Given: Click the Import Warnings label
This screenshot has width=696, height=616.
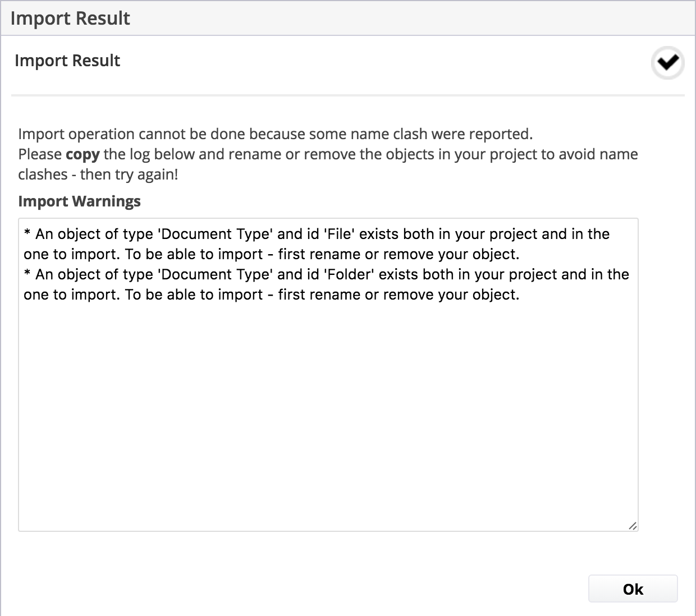Looking at the screenshot, I should pyautogui.click(x=79, y=201).
